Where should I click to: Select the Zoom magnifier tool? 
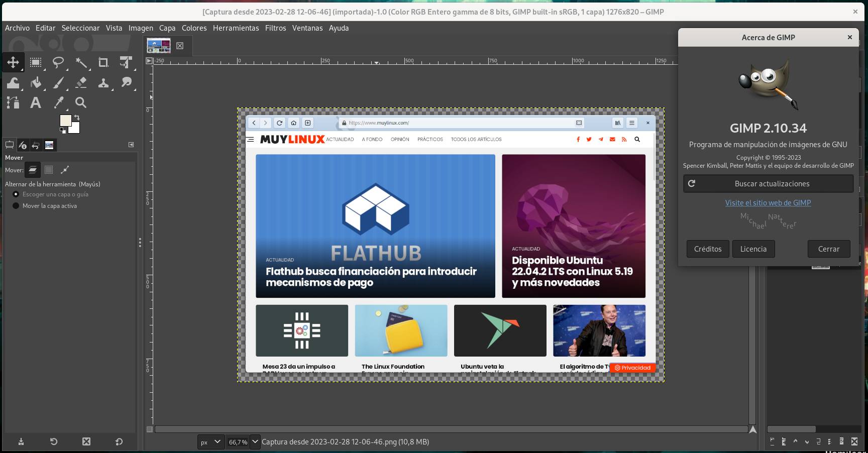81,103
